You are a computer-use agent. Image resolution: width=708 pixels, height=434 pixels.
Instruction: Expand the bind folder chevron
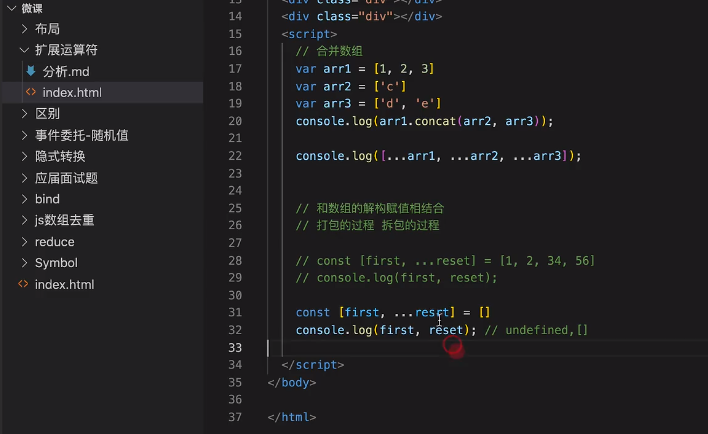coord(24,199)
